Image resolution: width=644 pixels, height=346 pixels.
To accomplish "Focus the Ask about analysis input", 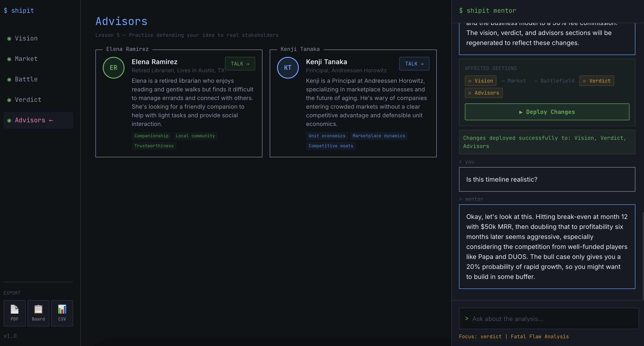I will click(x=549, y=318).
